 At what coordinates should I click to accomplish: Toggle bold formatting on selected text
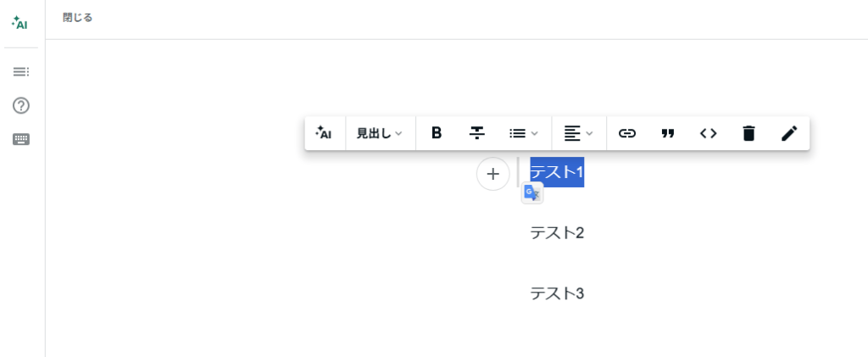[x=437, y=133]
